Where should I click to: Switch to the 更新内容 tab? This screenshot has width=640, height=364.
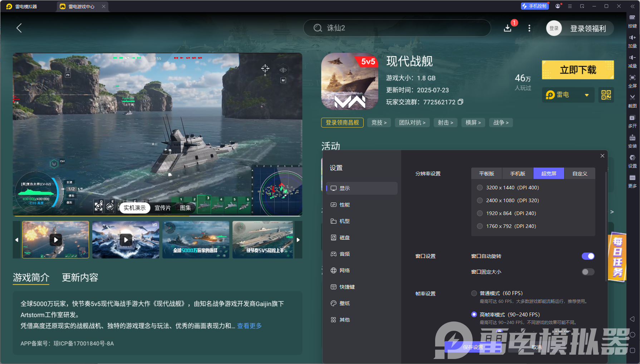pos(80,278)
